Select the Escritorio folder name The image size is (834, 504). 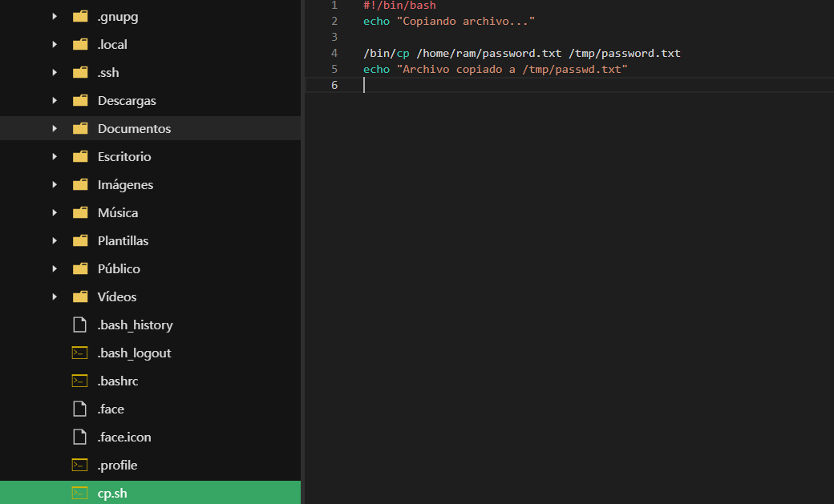(124, 157)
